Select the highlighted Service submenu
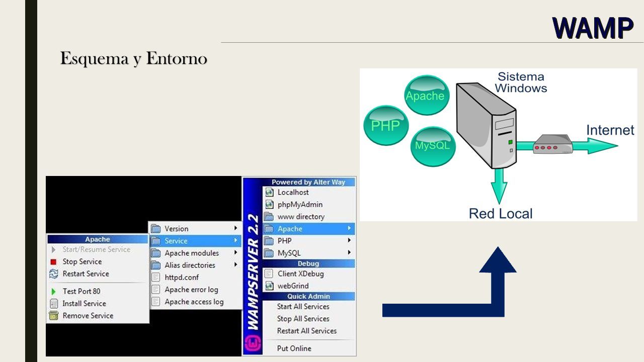 [x=195, y=241]
